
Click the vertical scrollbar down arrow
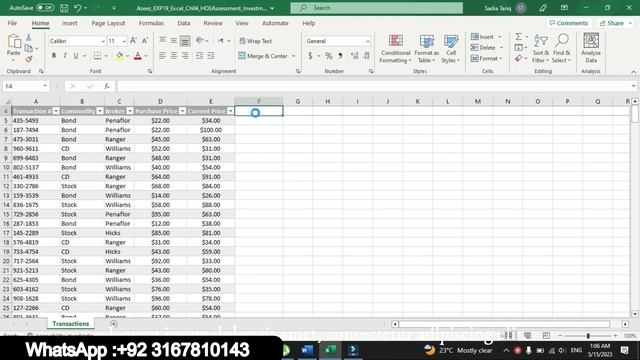tap(635, 314)
